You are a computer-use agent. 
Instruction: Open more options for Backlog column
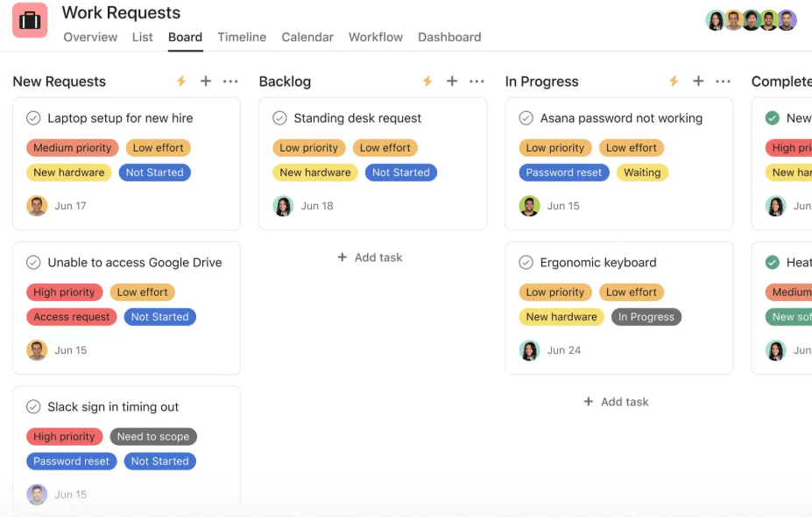(x=477, y=81)
